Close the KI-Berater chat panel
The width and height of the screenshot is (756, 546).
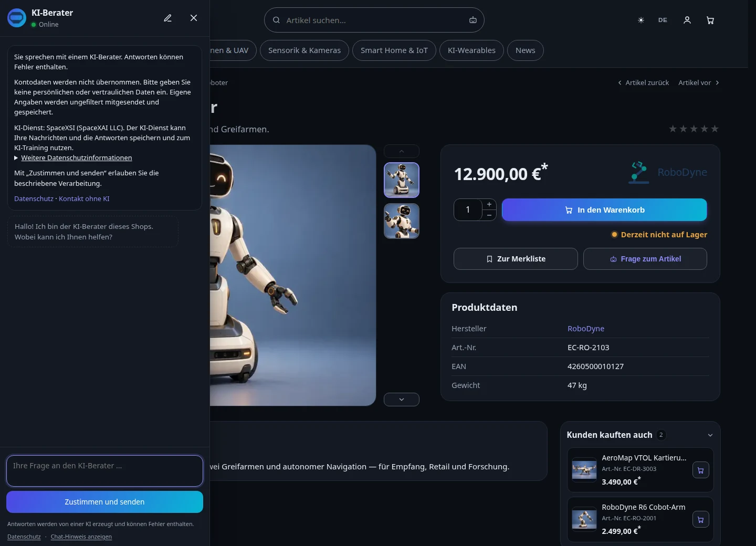tap(194, 18)
